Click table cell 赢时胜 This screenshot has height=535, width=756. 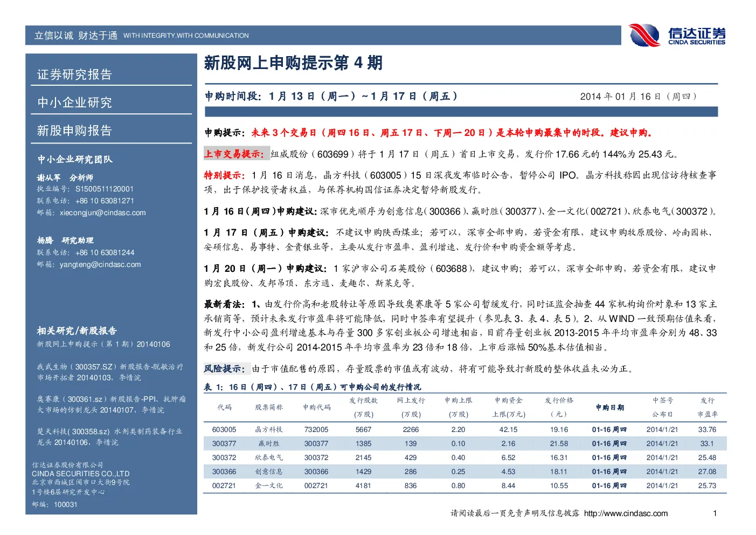coord(269,443)
